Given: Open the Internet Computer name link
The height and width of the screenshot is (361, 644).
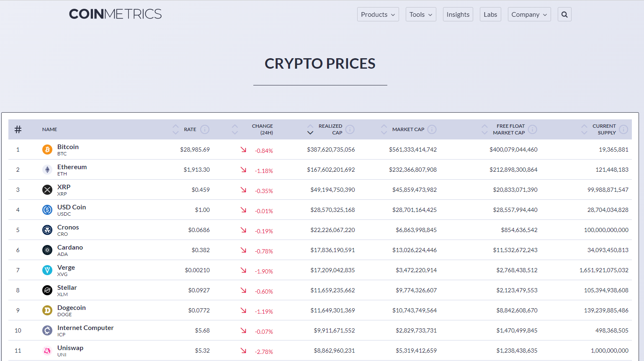Looking at the screenshot, I should tap(85, 328).
